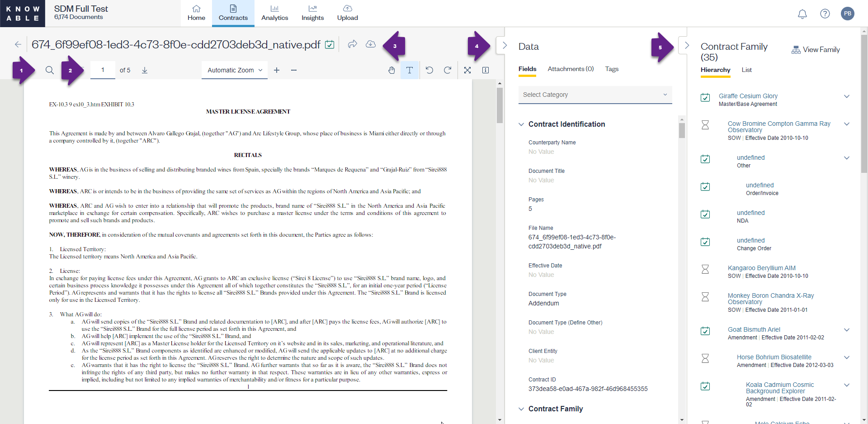
Task: Open the Analytics tab in top navigation
Action: tap(274, 13)
